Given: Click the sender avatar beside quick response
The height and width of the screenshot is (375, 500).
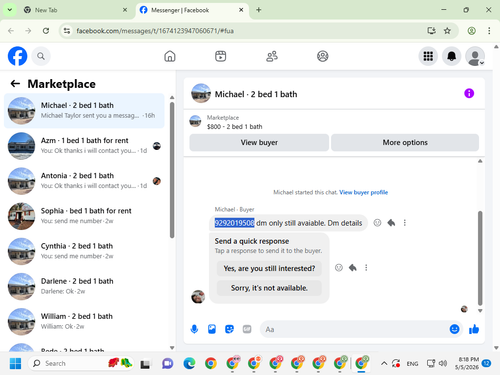Looking at the screenshot, I should [198, 296].
